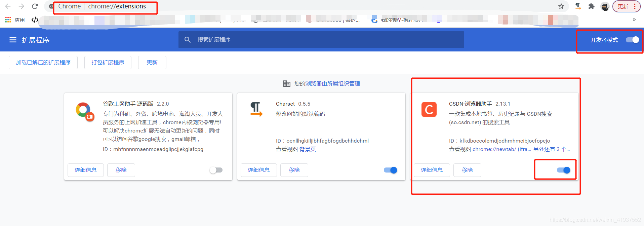The width and height of the screenshot is (644, 226).
Task: Go back with the browser back arrow
Action: pyautogui.click(x=8, y=6)
